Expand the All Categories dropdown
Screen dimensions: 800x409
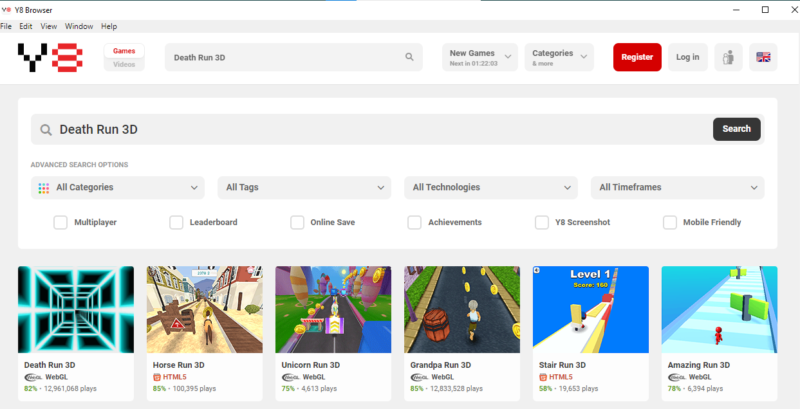pos(118,188)
